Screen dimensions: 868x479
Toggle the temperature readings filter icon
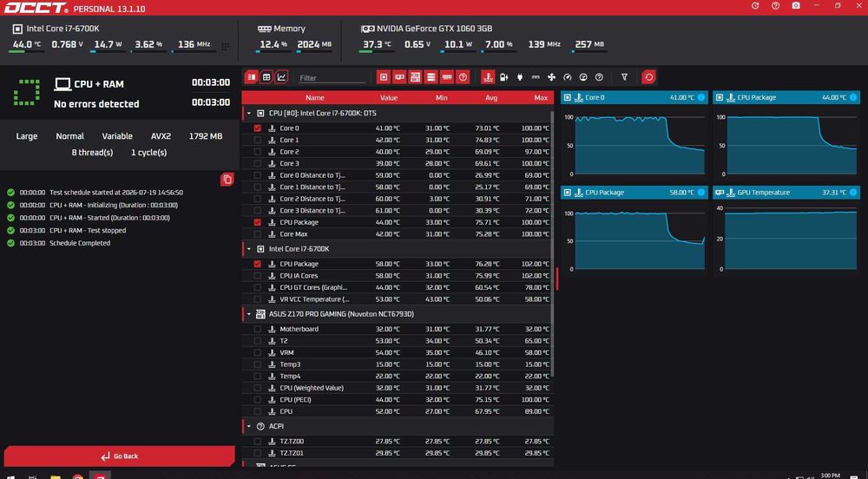pyautogui.click(x=488, y=77)
